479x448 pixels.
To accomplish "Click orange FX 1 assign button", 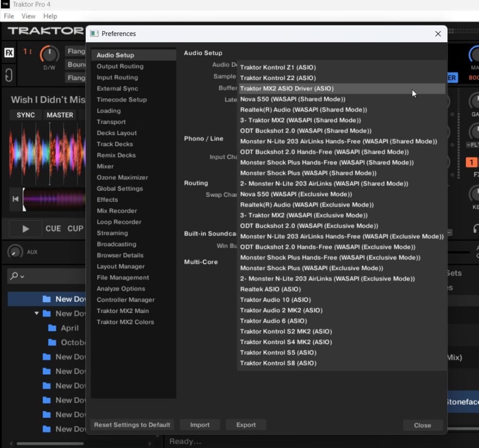I will coord(471,162).
